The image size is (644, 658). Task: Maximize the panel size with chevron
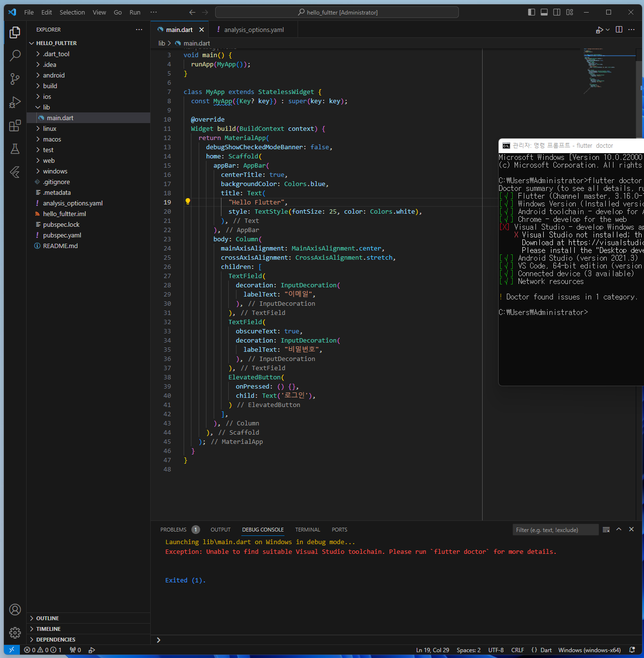click(x=619, y=530)
